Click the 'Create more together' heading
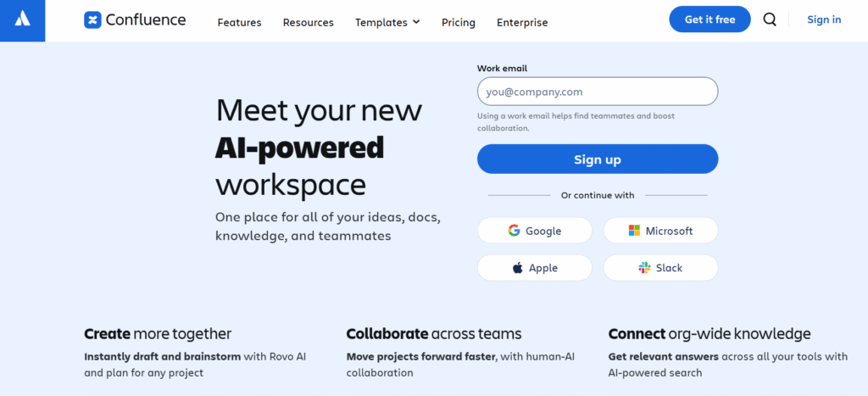 coord(158,334)
